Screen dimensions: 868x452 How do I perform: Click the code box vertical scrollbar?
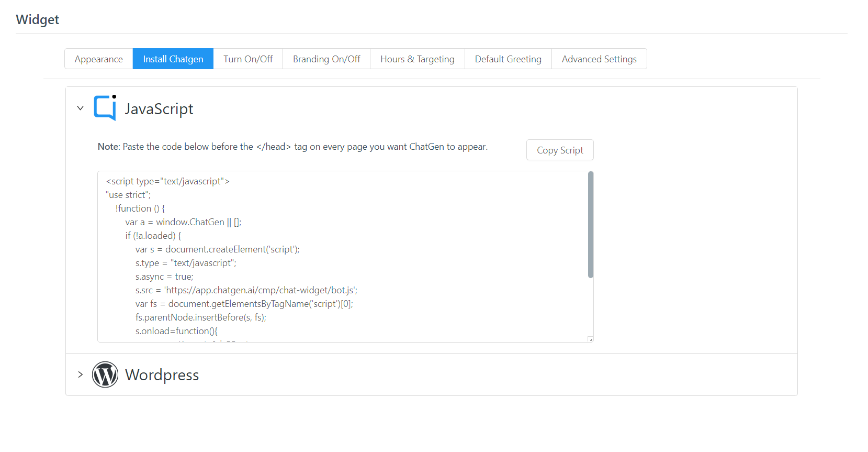591,225
